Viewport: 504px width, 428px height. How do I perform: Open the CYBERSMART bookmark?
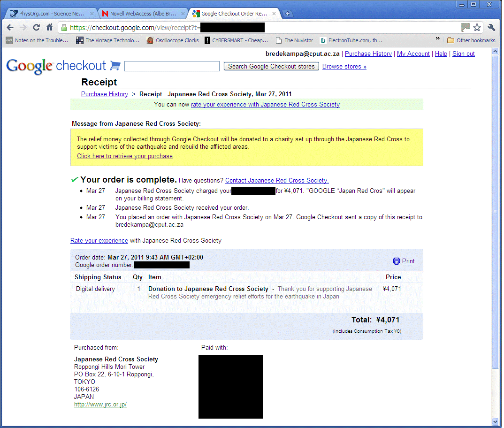click(236, 40)
